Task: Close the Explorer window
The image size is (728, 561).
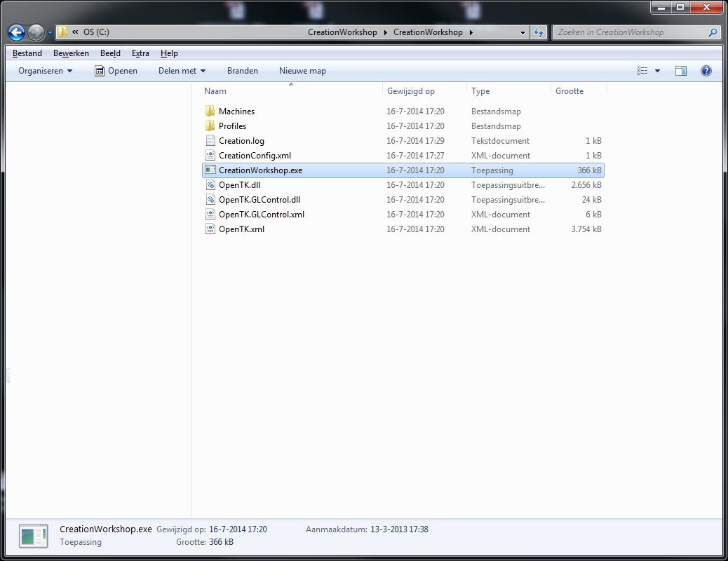Action: (x=706, y=7)
